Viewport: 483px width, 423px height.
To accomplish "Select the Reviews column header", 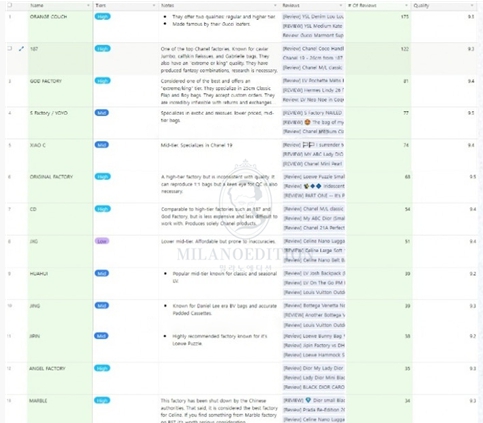I will (313, 6).
